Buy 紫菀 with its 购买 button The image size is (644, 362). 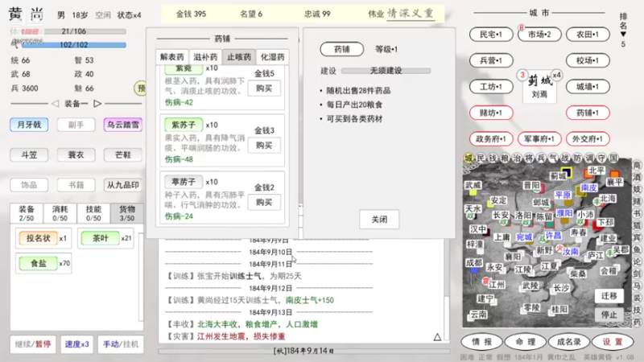[x=264, y=88]
